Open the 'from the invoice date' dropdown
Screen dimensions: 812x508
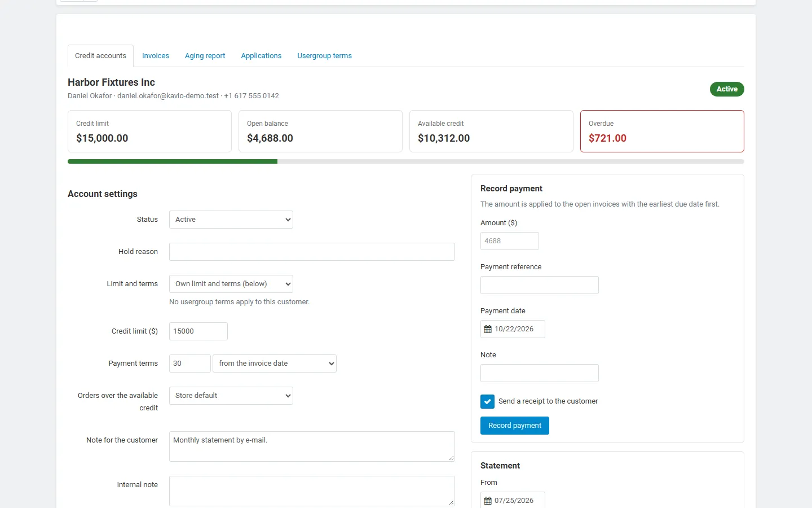pyautogui.click(x=275, y=364)
